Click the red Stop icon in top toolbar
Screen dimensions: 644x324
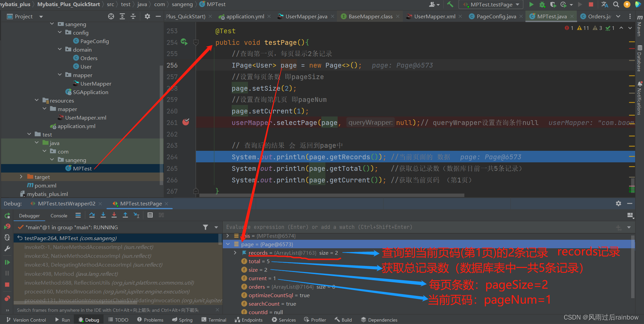point(591,4)
